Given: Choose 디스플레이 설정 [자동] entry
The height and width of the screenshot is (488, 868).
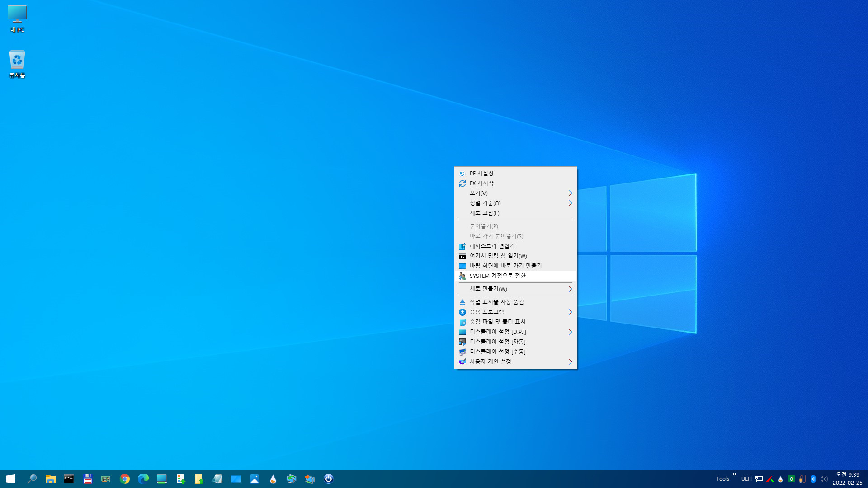Looking at the screenshot, I should click(x=515, y=342).
